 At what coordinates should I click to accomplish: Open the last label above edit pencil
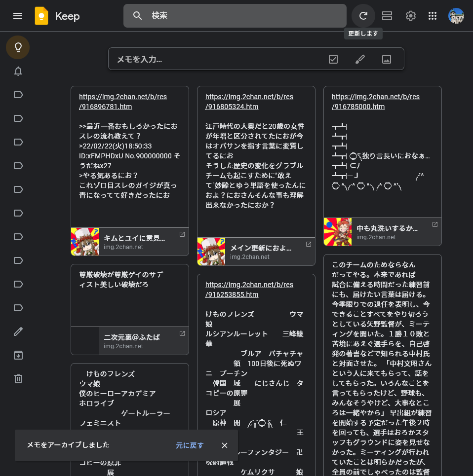click(18, 308)
